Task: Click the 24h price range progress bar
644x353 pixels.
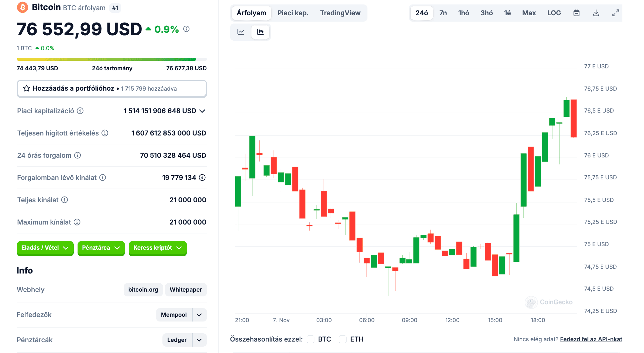Action: pos(112,59)
